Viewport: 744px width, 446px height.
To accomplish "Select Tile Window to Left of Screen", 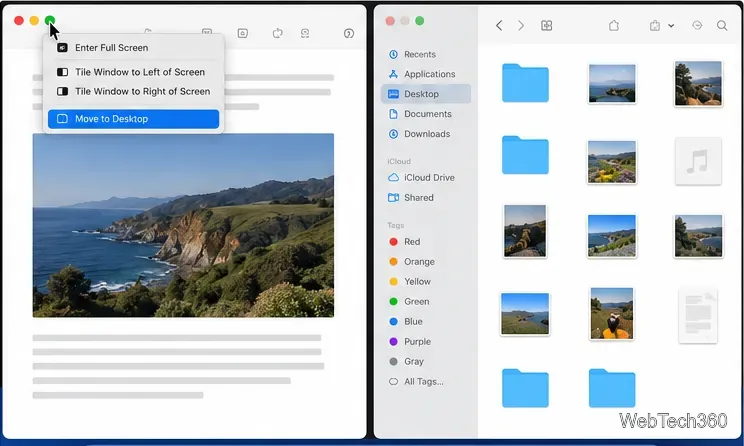I will (133, 72).
